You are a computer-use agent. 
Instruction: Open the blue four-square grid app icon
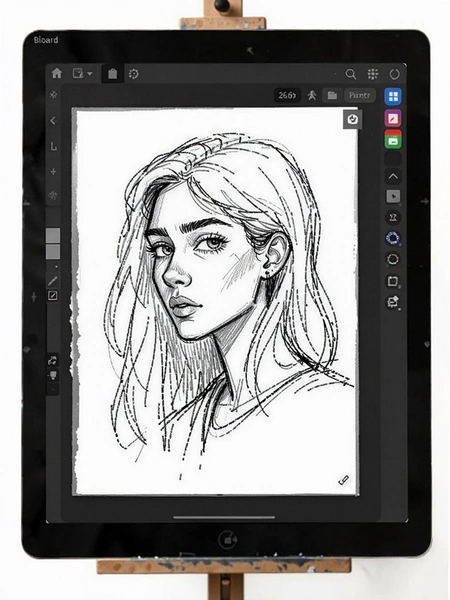click(393, 96)
